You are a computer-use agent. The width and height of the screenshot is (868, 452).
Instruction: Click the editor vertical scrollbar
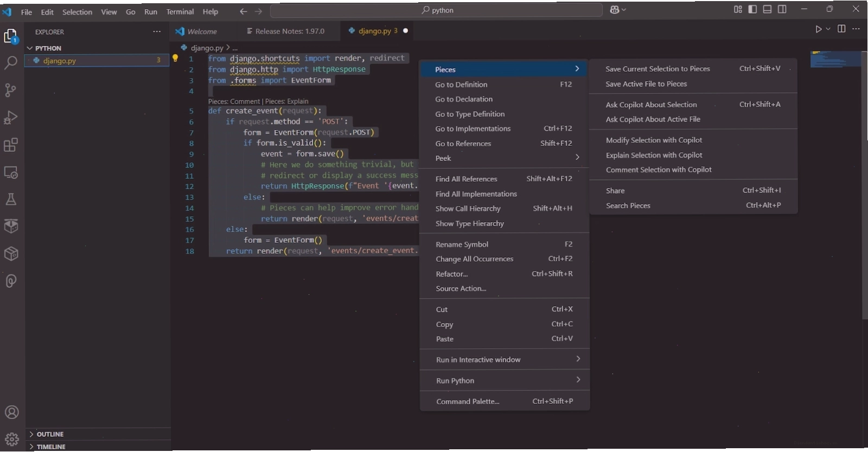[x=865, y=184]
